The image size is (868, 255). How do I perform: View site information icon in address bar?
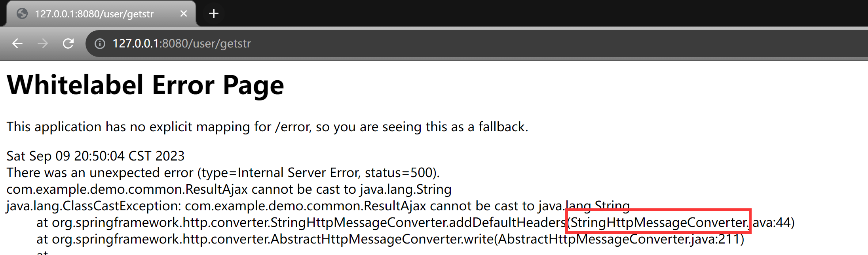coord(100,43)
